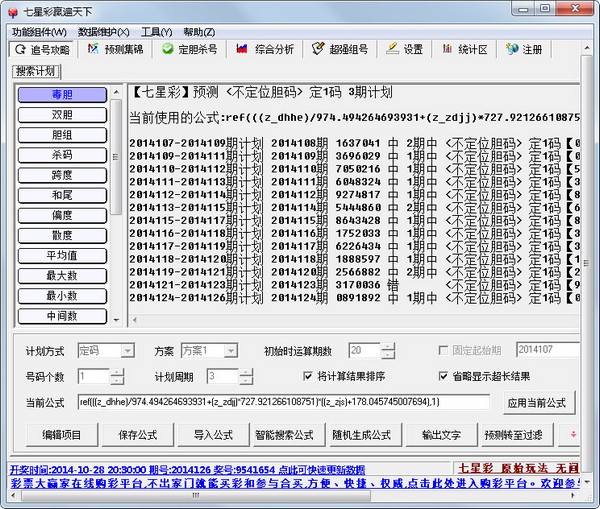Screen dimensions: 600x509
Task: Increase 计划周期 value
Action: click(x=246, y=373)
